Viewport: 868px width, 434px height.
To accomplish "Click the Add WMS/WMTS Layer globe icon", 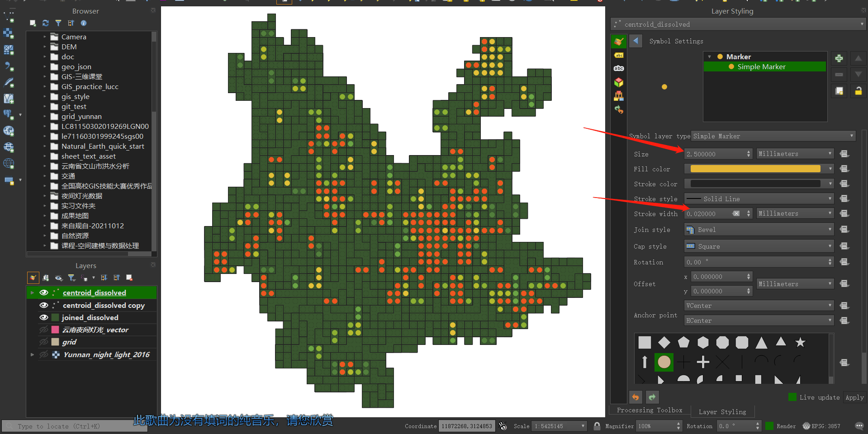I will (9, 131).
